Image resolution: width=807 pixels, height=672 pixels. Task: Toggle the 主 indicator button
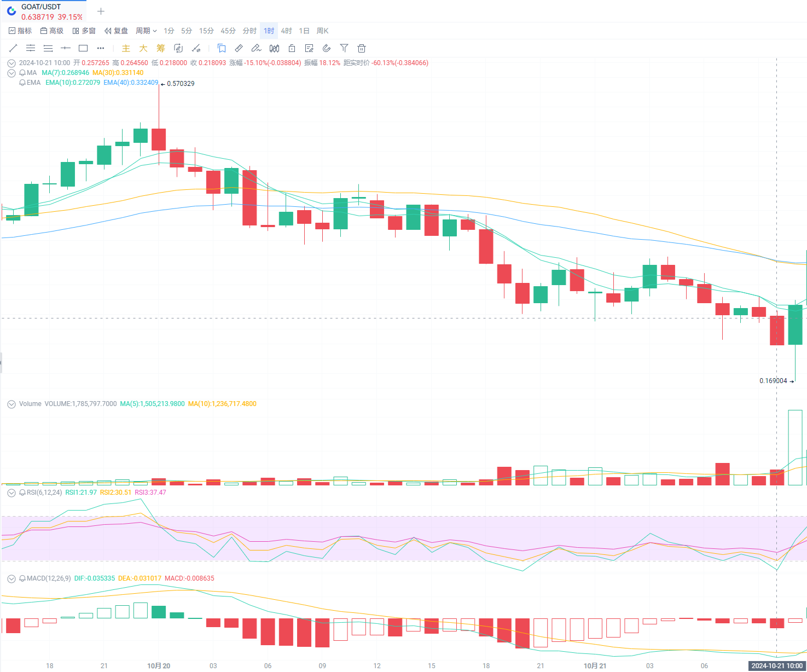(x=126, y=48)
